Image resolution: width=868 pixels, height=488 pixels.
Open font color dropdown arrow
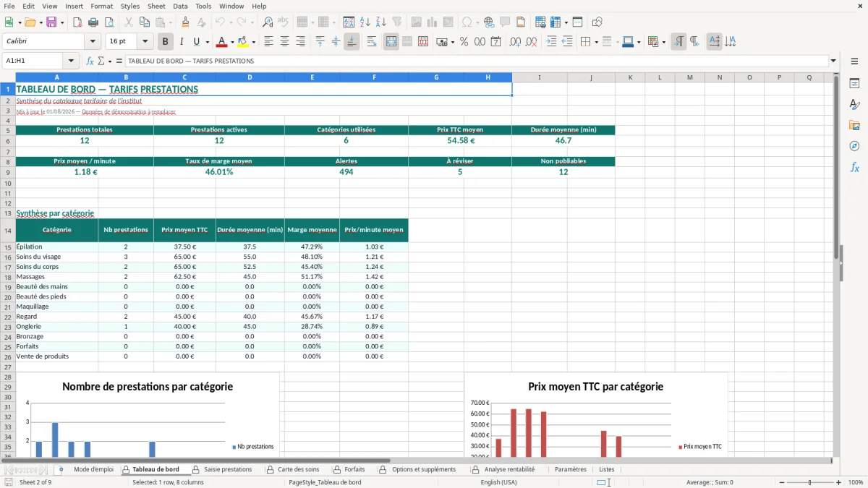(232, 42)
